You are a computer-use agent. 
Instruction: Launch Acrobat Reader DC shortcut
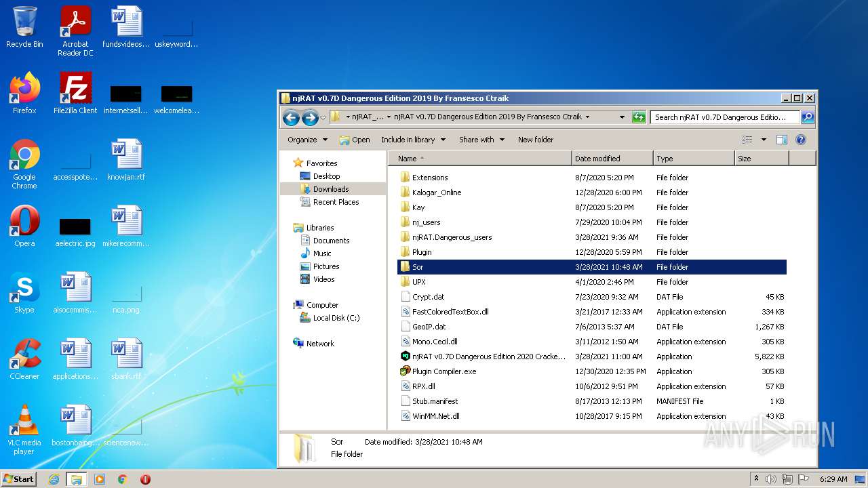[x=75, y=31]
